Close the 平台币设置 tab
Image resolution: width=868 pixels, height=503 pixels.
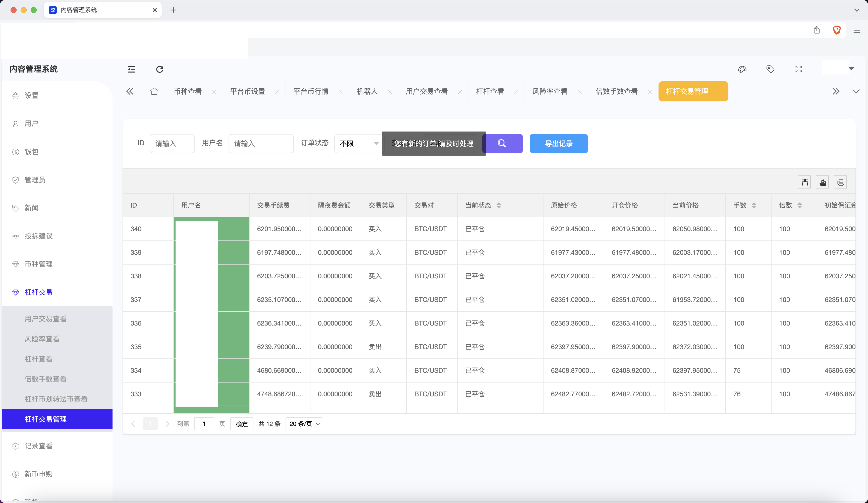[x=277, y=92]
